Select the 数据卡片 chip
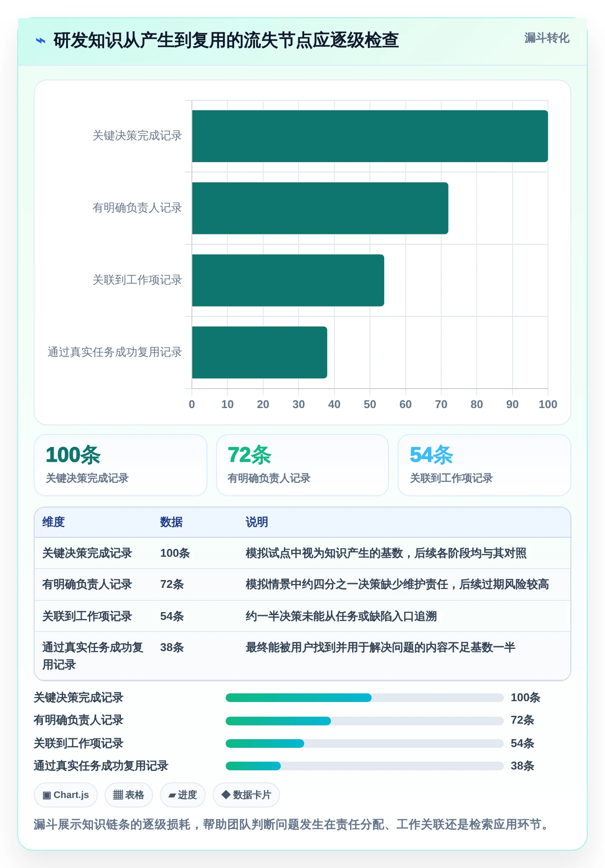 point(246,795)
